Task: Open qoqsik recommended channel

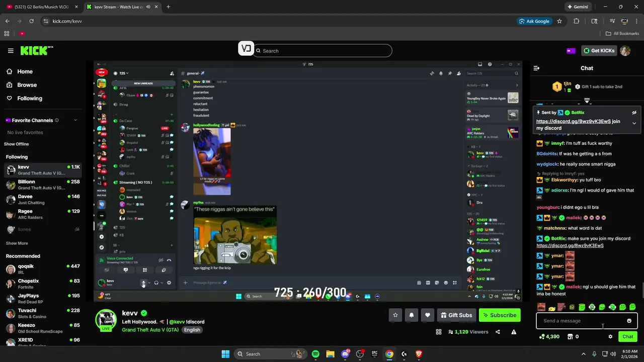Action: click(43, 269)
